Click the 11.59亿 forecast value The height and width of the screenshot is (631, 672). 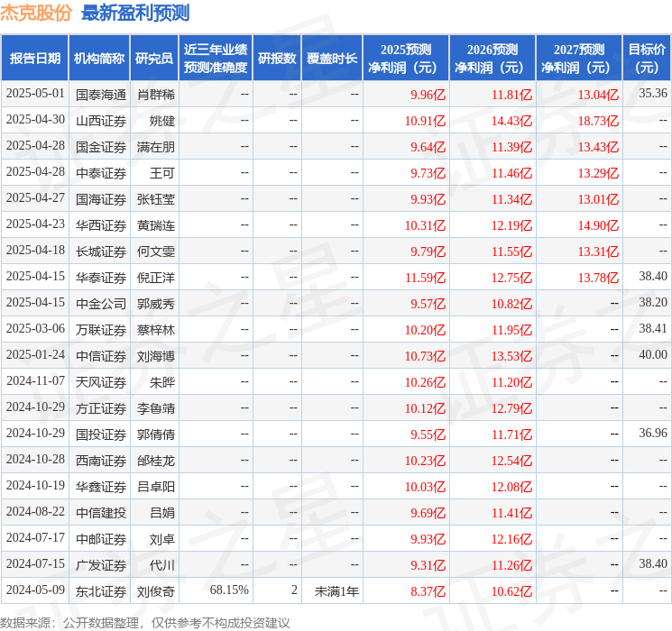pos(425,278)
